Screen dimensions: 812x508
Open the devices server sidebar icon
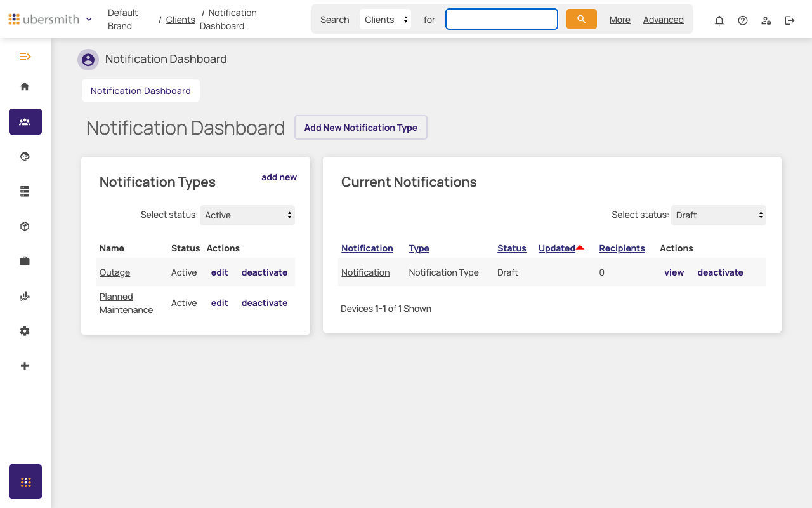click(x=25, y=191)
